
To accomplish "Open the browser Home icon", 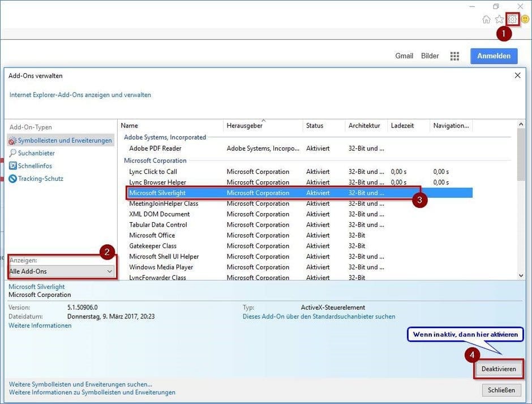I will (486, 19).
